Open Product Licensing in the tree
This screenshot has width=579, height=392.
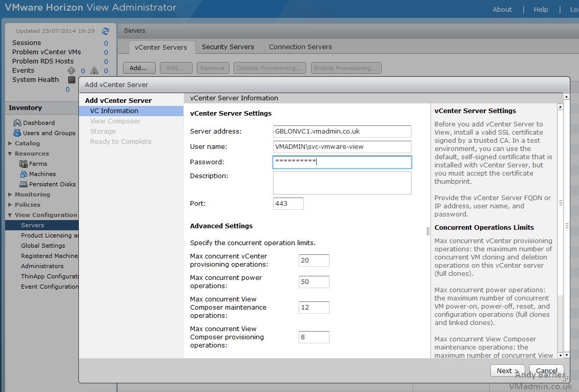click(x=50, y=235)
